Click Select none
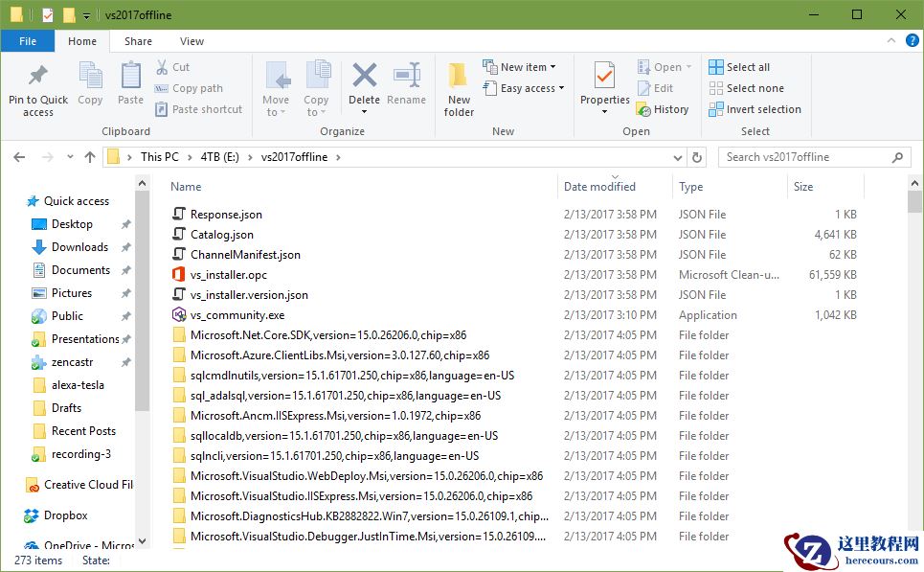Screen dimensions: 924x572 747,88
